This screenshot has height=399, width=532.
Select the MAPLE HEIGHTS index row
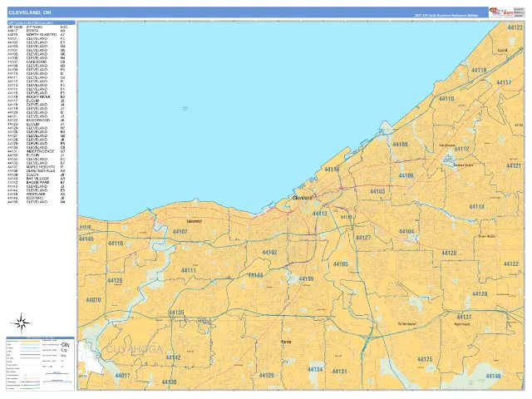click(36, 167)
